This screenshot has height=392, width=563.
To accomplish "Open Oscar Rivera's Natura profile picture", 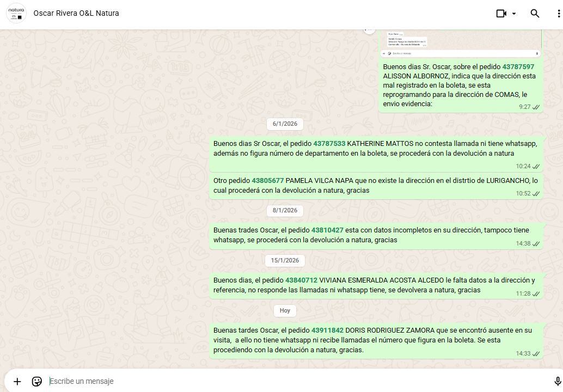I will click(x=16, y=13).
